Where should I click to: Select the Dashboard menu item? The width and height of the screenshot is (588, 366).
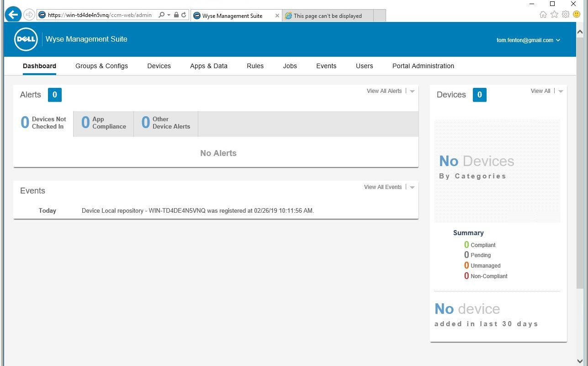point(39,66)
